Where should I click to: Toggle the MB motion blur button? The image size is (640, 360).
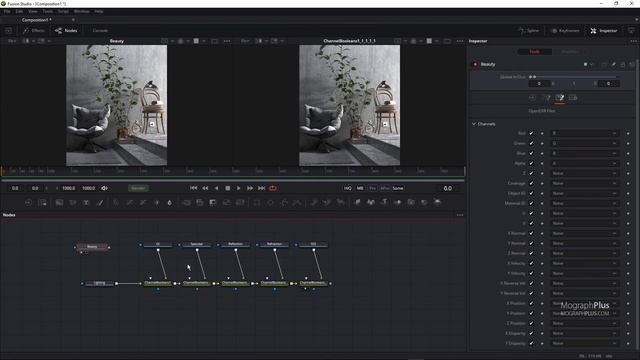point(360,188)
